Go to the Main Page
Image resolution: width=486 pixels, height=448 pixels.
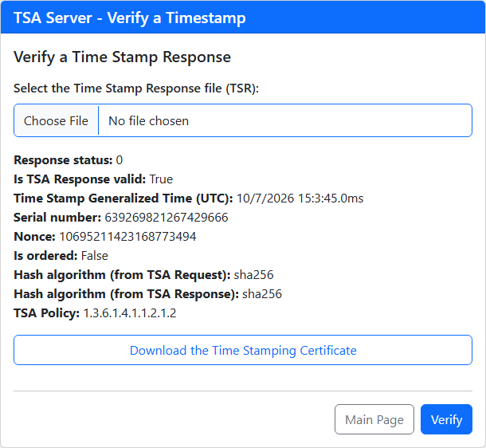point(374,419)
